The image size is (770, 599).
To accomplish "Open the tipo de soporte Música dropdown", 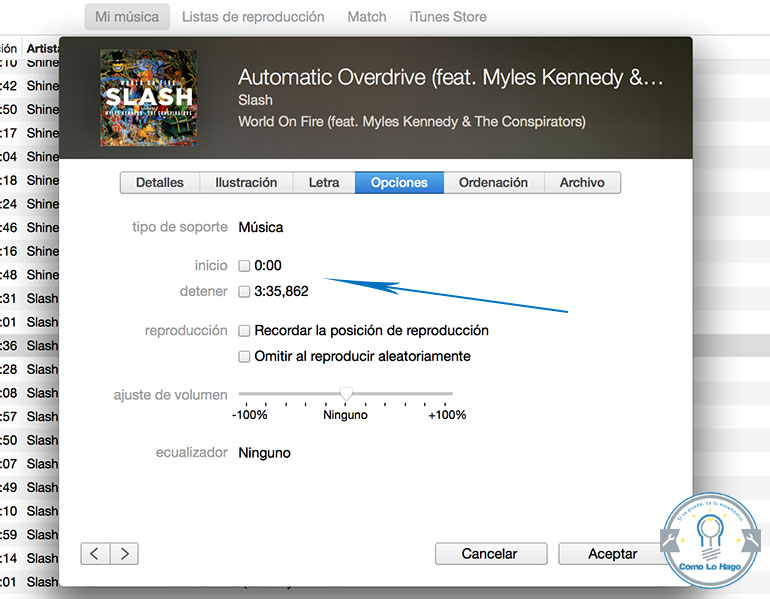I will coord(261,227).
